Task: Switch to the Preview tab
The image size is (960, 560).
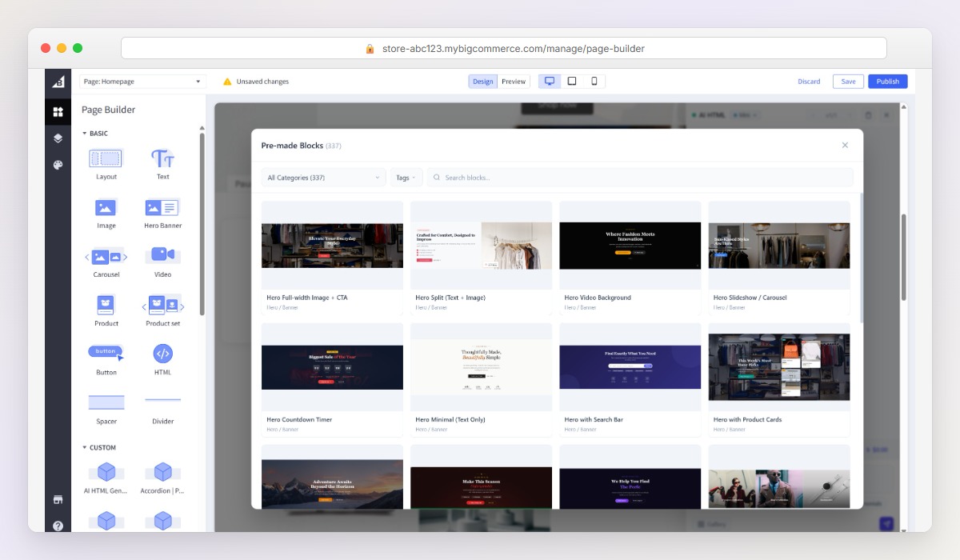Action: (x=514, y=81)
